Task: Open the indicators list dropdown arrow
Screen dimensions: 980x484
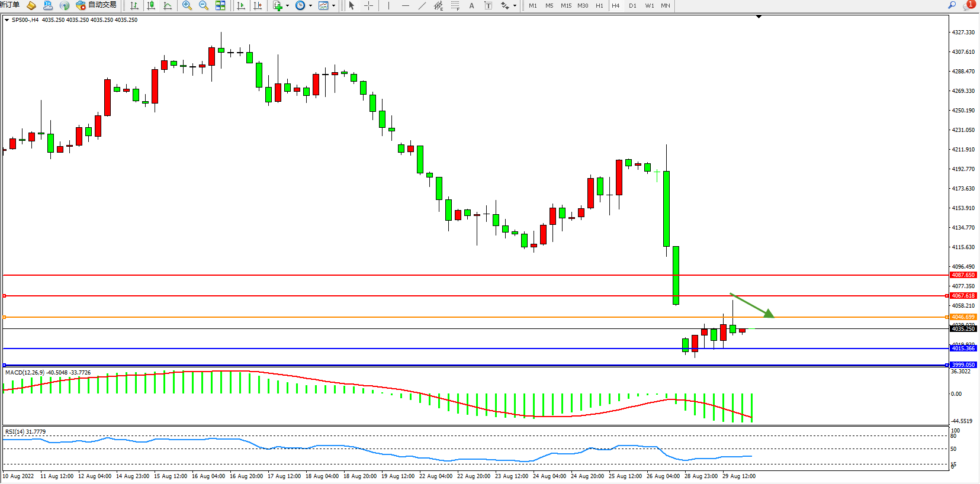Action: [288, 5]
